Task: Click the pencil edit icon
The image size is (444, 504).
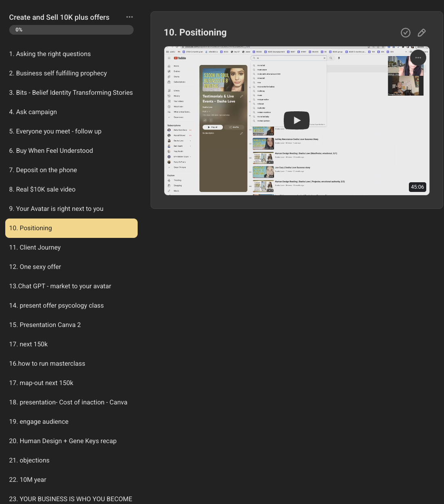Action: point(422,33)
